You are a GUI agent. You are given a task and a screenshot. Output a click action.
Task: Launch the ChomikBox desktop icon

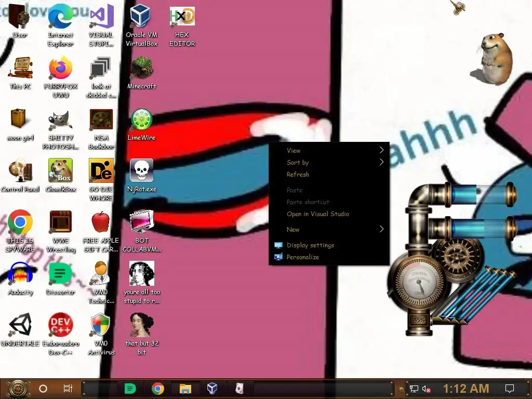click(x=61, y=176)
